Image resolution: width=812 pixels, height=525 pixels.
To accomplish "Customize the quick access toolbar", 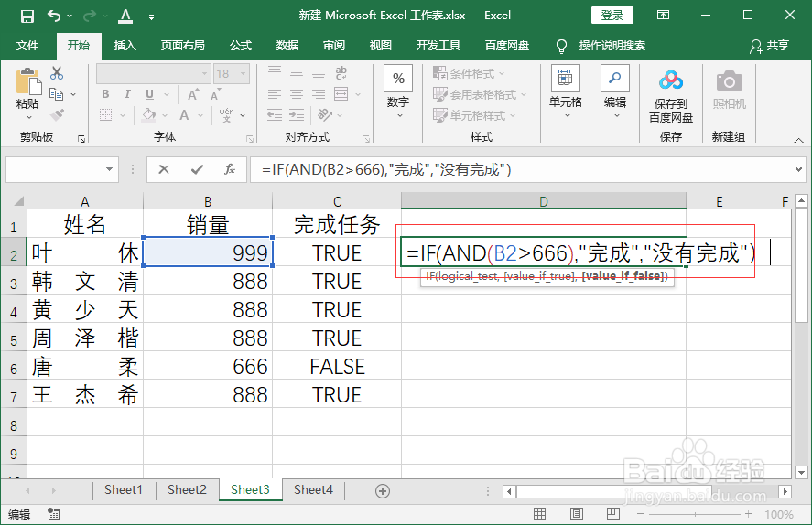I will pos(151,17).
